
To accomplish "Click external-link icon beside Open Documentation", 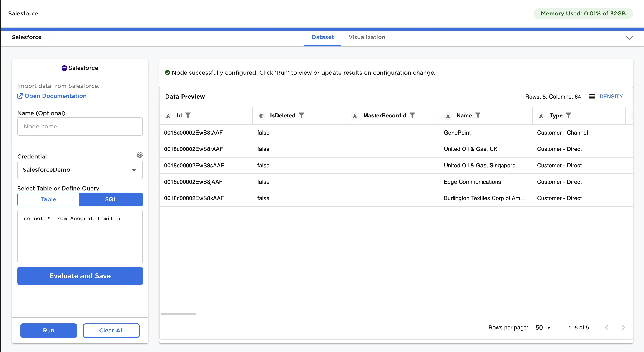I will click(20, 96).
